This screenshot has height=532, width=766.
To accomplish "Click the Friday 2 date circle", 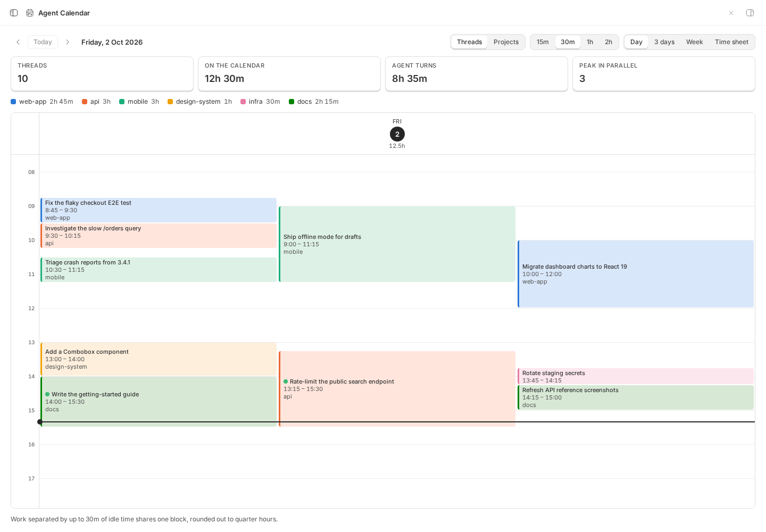I will [x=397, y=134].
